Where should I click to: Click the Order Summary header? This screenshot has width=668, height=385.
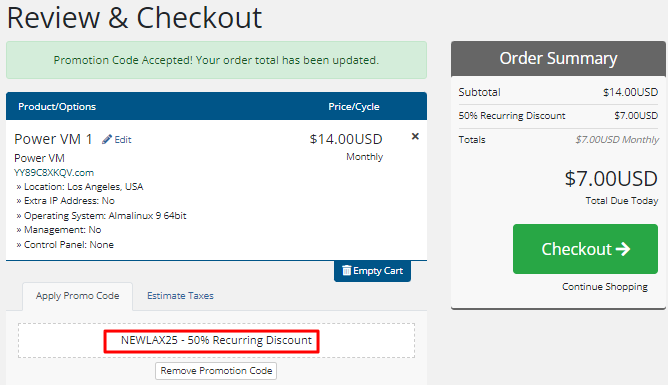pyautogui.click(x=558, y=58)
